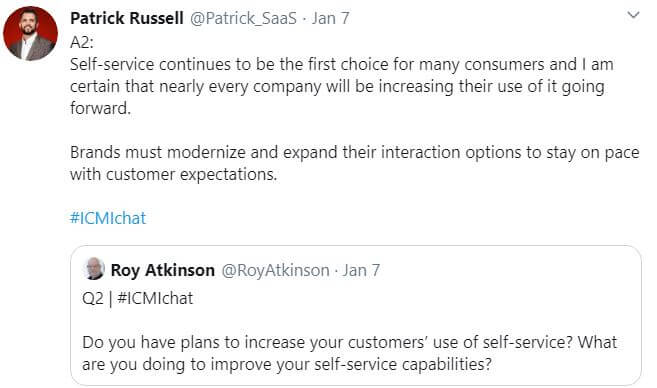Image resolution: width=657 pixels, height=388 pixels.
Task: Expand the tweet options chevron
Action: tap(633, 16)
